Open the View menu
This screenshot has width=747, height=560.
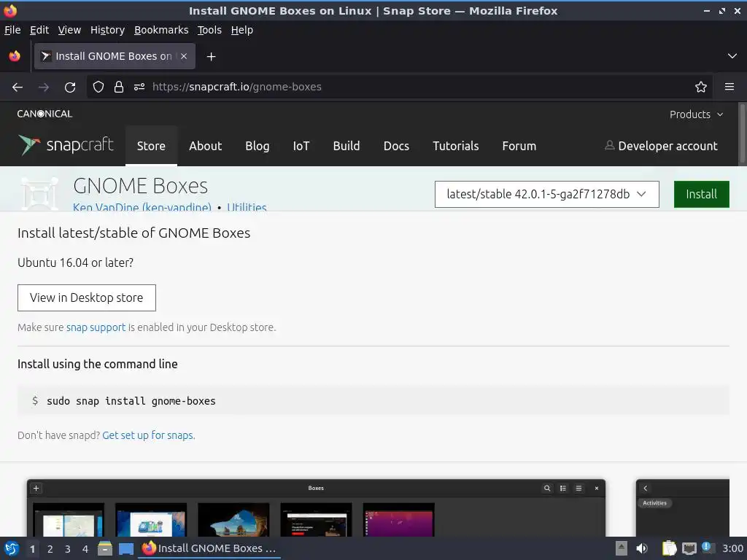coord(69,30)
